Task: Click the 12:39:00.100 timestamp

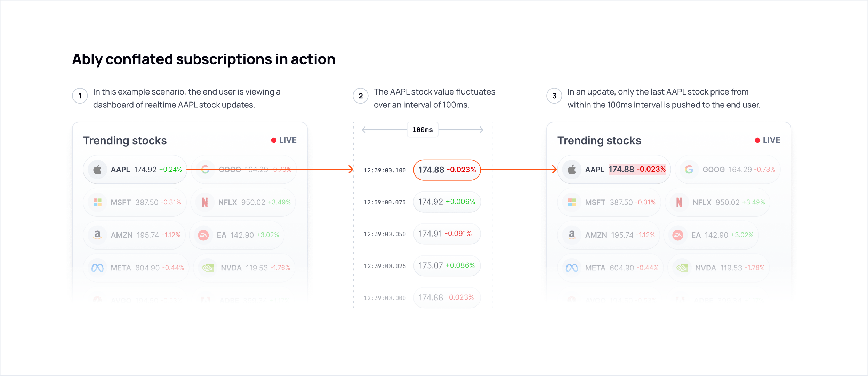Action: coord(385,170)
